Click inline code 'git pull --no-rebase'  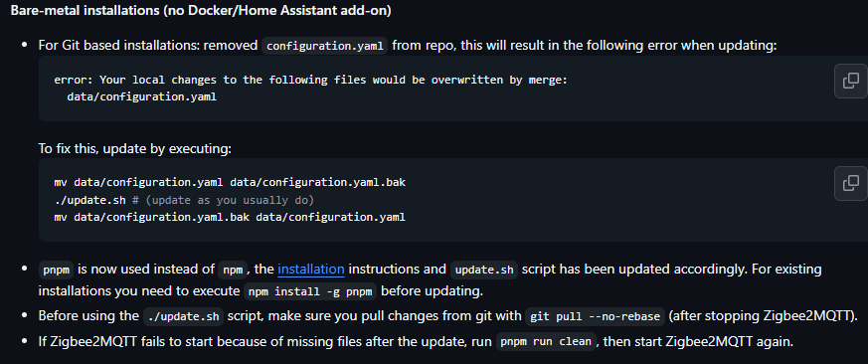(x=596, y=317)
